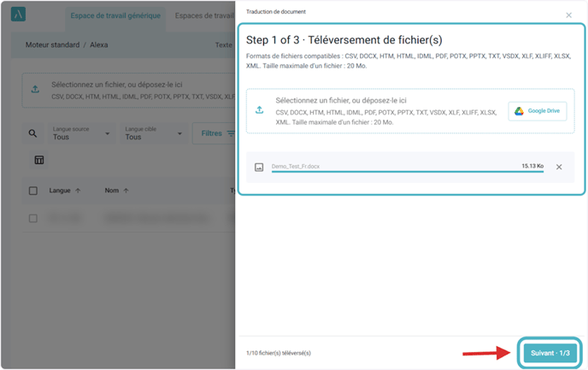Click the upload arrow icon in dialog
Image resolution: width=588 pixels, height=370 pixels.
click(260, 110)
